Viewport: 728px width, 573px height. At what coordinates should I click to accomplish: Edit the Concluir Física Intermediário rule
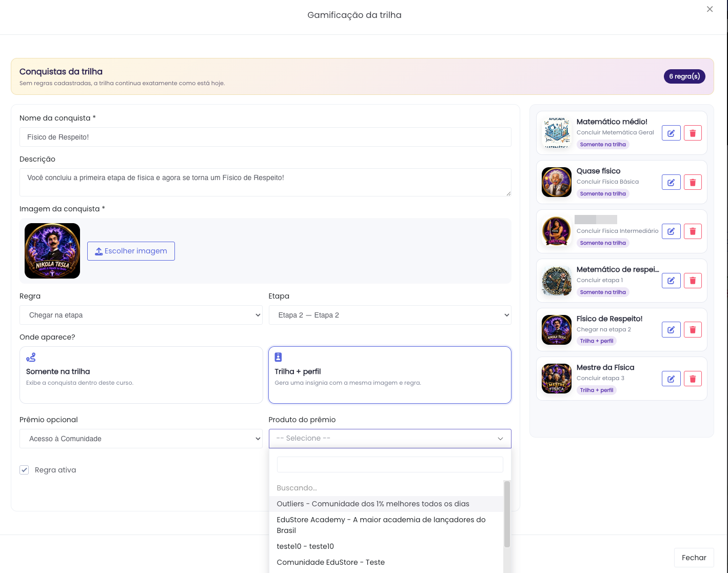[x=671, y=231]
